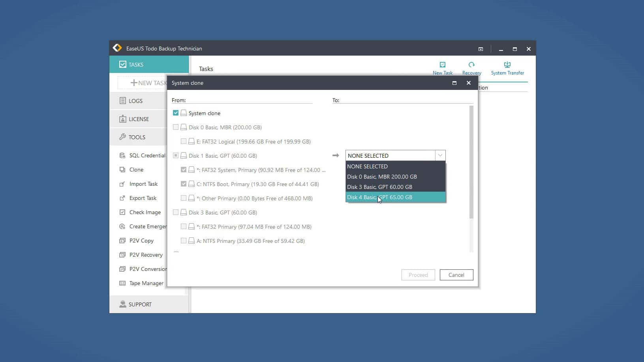The height and width of the screenshot is (362, 644).
Task: Open Export Task tool
Action: coord(143,198)
